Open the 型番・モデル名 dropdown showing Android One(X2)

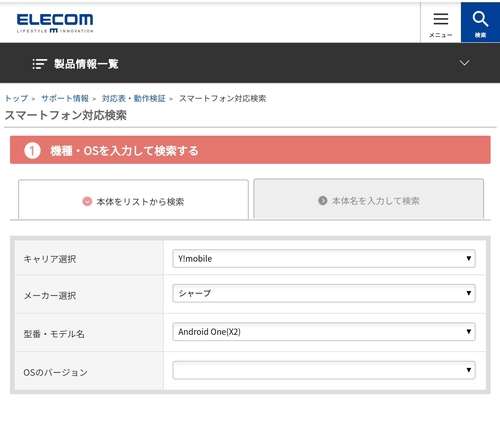[324, 332]
